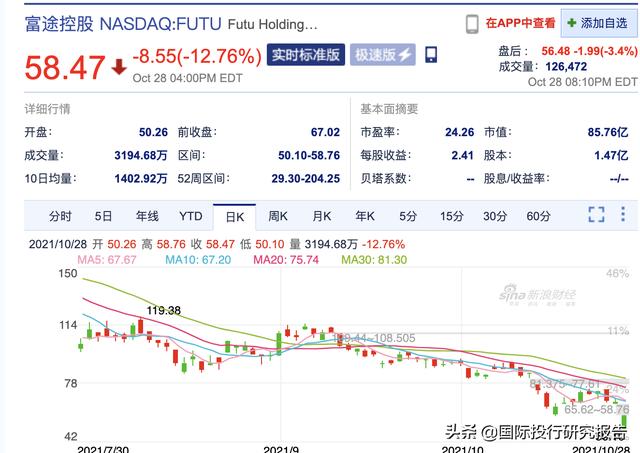Select the 15分 chart tab

coord(451,216)
